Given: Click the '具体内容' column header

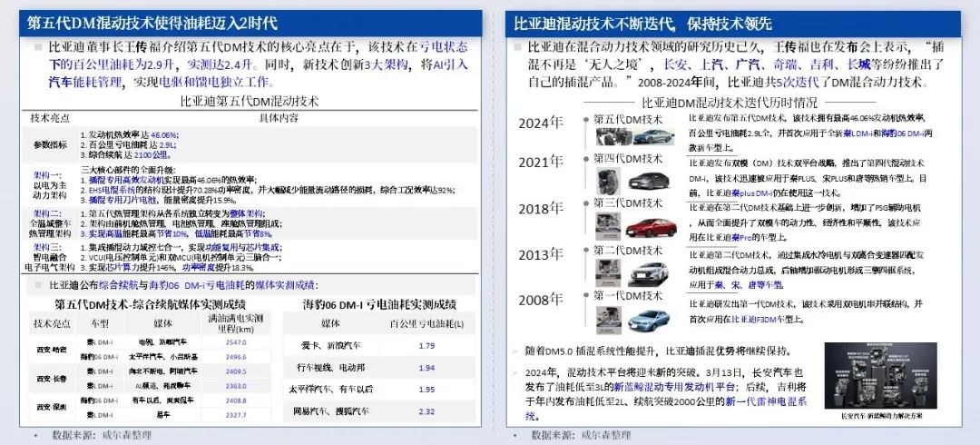Looking at the screenshot, I should click(x=279, y=118).
